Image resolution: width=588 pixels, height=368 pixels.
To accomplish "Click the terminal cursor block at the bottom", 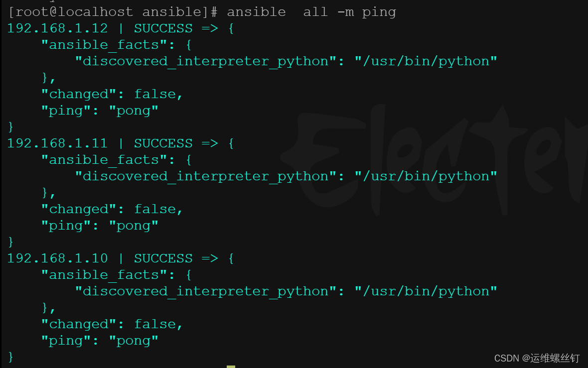I will (231, 366).
